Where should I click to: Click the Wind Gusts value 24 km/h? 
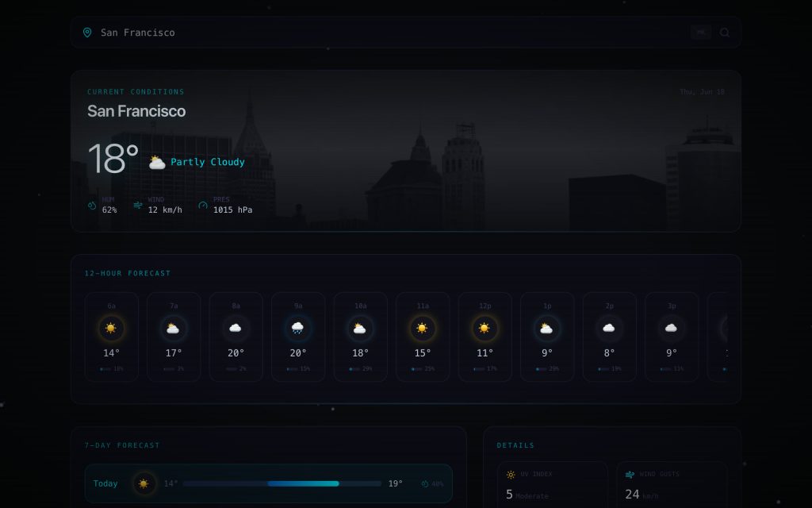[x=642, y=495]
